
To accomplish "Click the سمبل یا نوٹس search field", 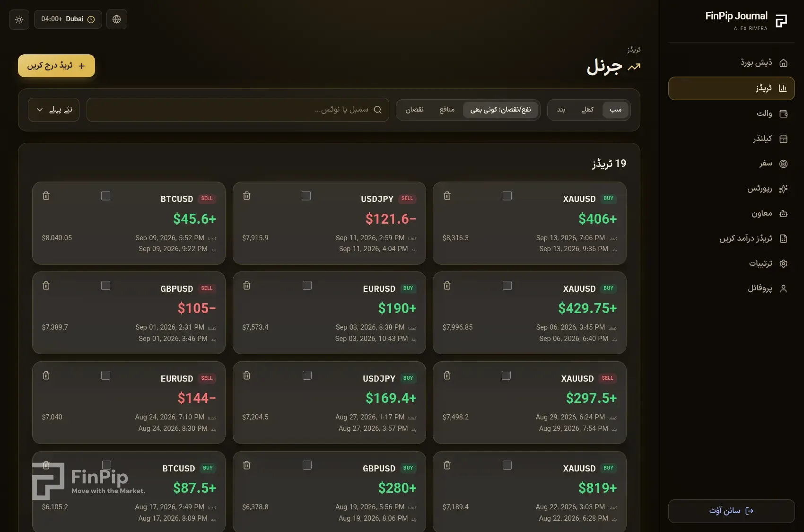I will tap(238, 110).
